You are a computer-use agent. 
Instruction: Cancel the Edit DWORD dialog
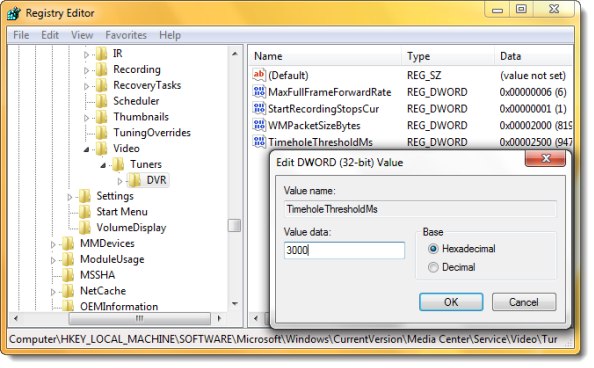coord(524,302)
